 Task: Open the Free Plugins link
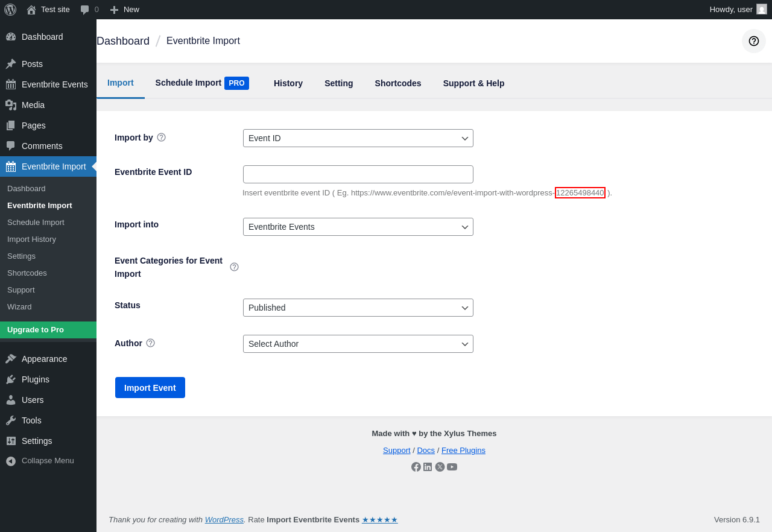[x=463, y=450]
